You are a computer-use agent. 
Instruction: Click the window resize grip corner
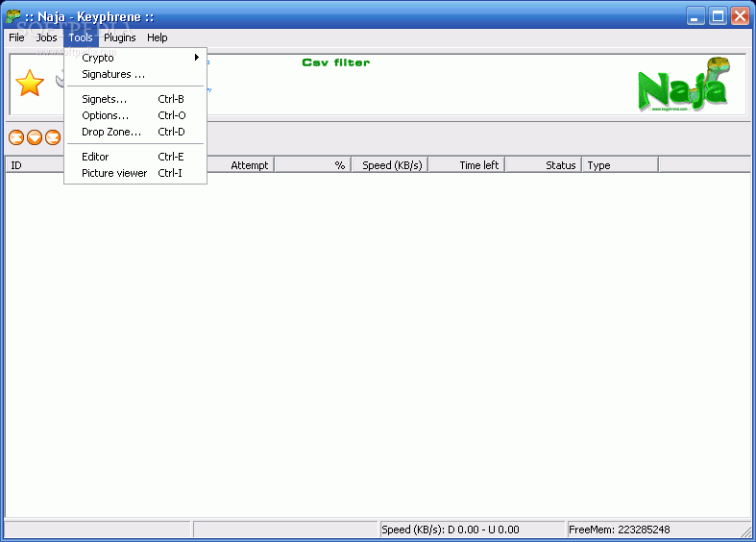(746, 531)
